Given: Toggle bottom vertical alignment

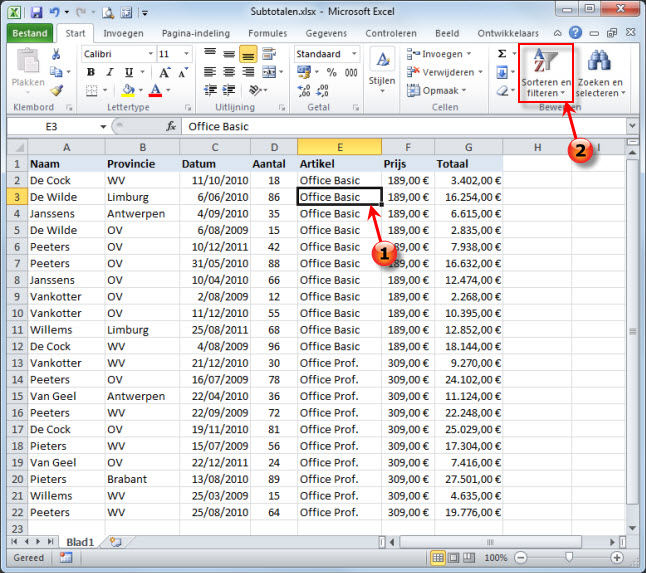Looking at the screenshot, I should coord(248,54).
